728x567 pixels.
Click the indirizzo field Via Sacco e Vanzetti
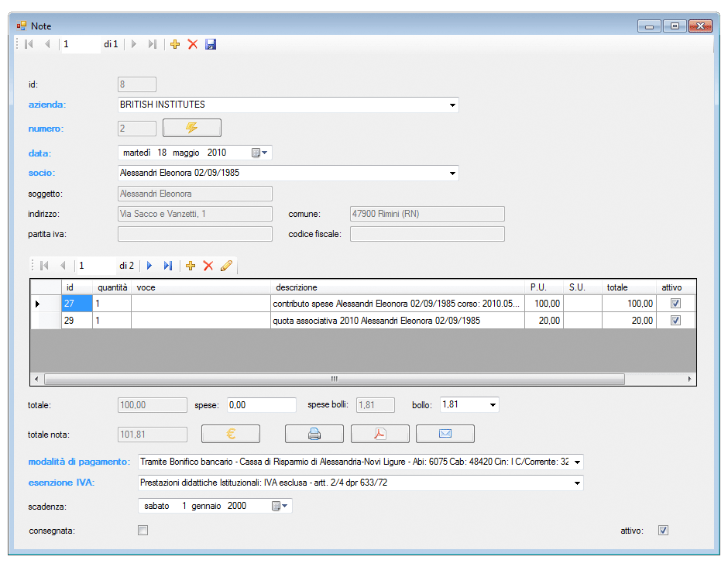pos(195,214)
